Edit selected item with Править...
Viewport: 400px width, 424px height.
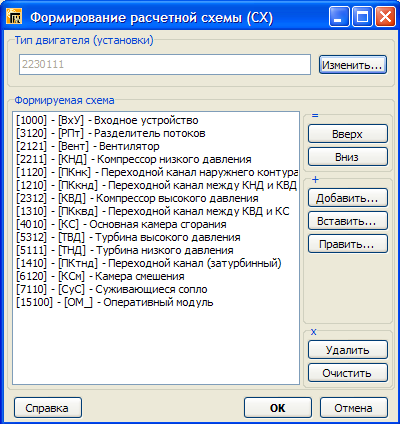[348, 244]
